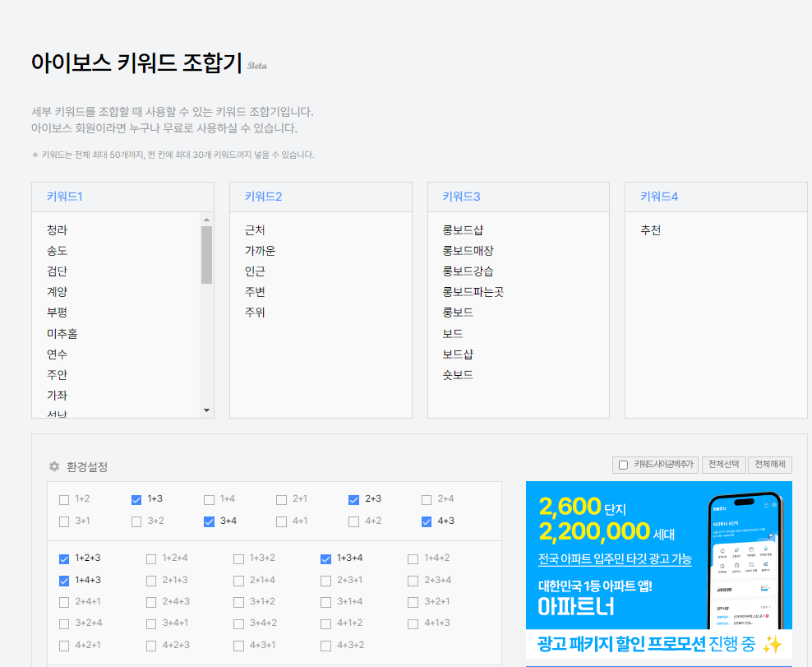Enable the 4+3+2 checkbox

(x=325, y=646)
